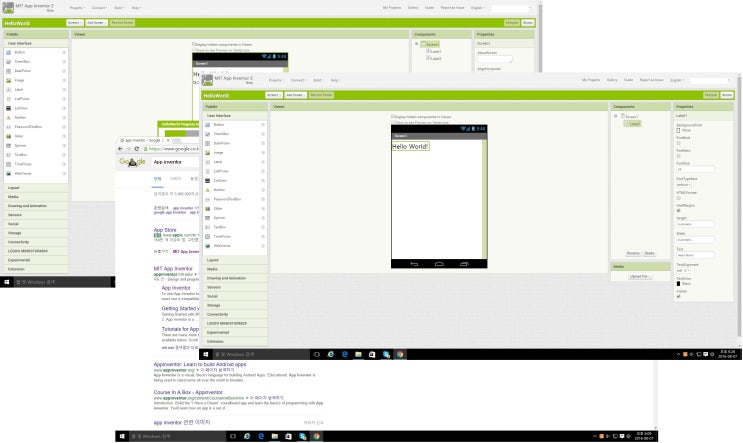743x443 pixels.
Task: Select DatePicker component icon in front window palette
Action: [x=208, y=143]
